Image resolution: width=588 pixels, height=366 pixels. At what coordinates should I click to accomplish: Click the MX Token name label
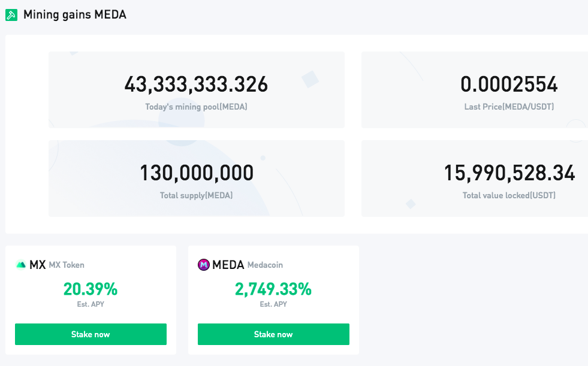click(x=67, y=265)
